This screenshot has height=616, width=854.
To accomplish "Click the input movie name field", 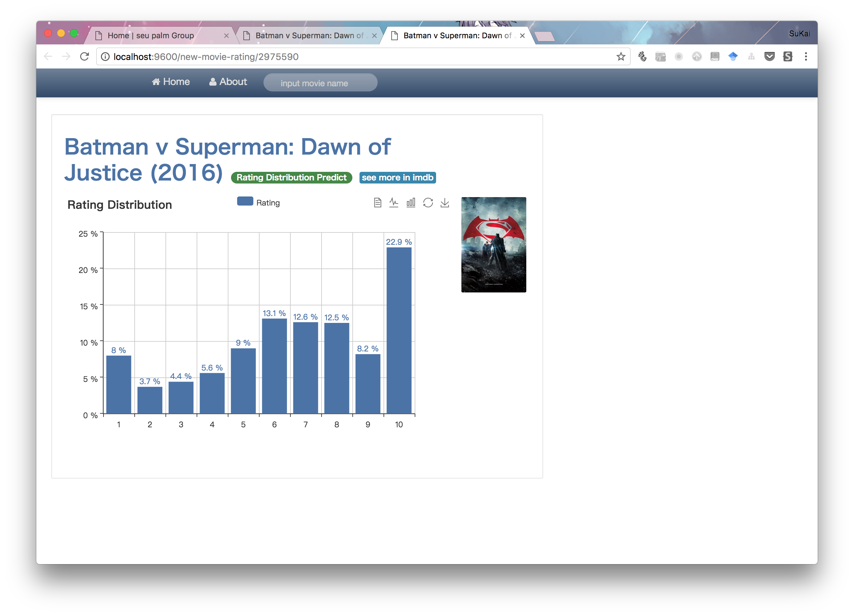I will tap(320, 83).
